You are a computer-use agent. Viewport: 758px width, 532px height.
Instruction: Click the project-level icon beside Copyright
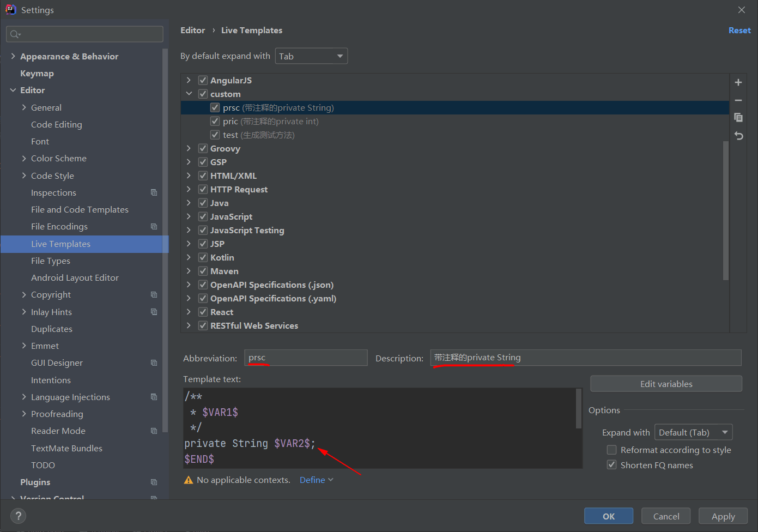pyautogui.click(x=154, y=294)
